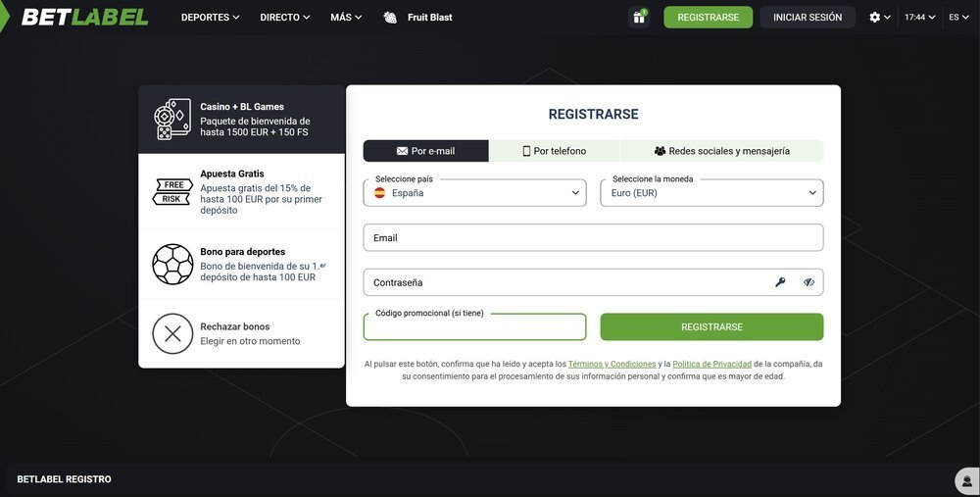Open the Seleccione la moneda dropdown
The width and height of the screenshot is (980, 497).
click(711, 192)
